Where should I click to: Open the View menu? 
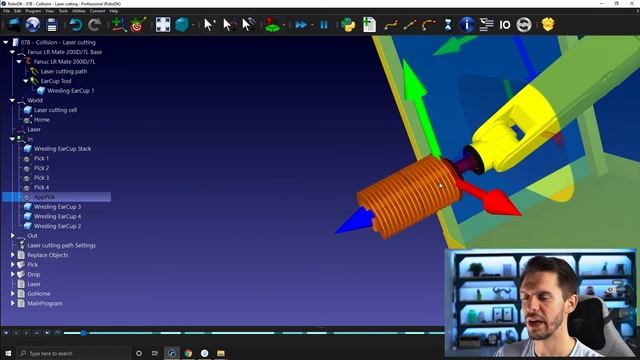tap(49, 11)
